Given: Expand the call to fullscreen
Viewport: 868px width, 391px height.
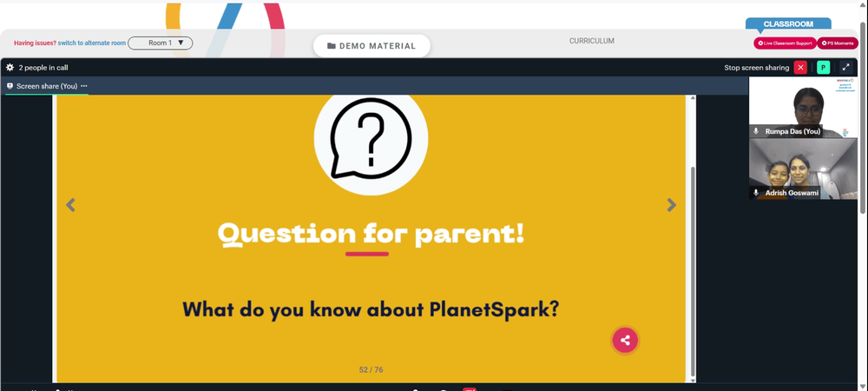Looking at the screenshot, I should click(845, 68).
